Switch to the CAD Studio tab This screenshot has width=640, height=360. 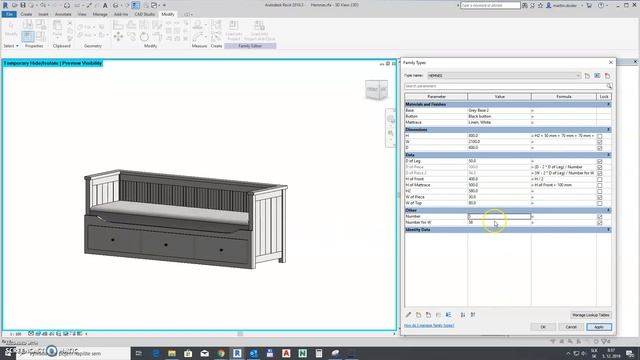point(144,14)
